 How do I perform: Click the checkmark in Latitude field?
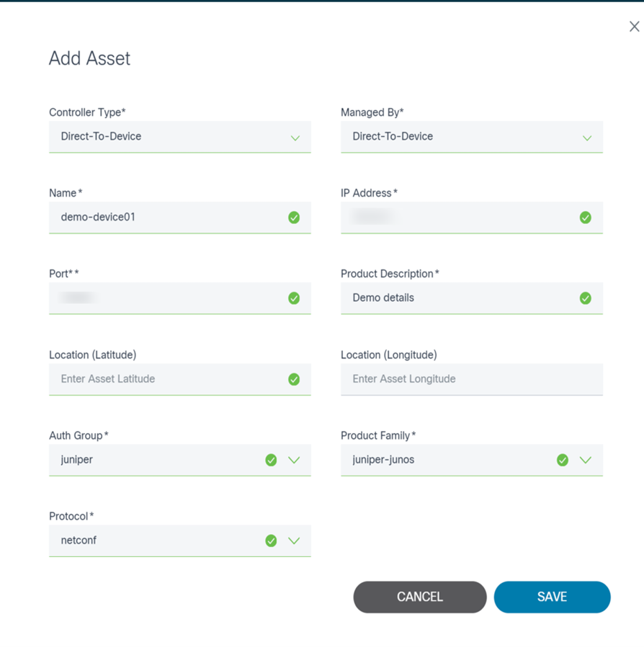point(294,379)
